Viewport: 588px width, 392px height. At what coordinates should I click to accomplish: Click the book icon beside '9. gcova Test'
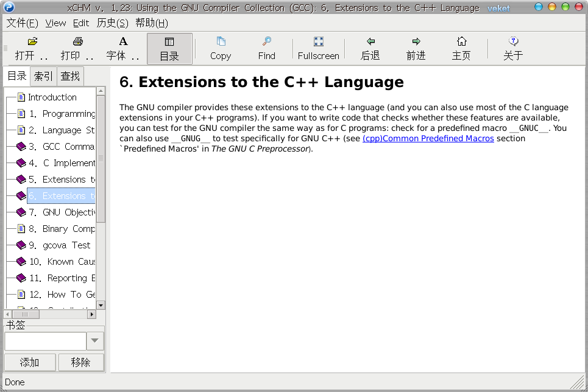pyautogui.click(x=21, y=245)
